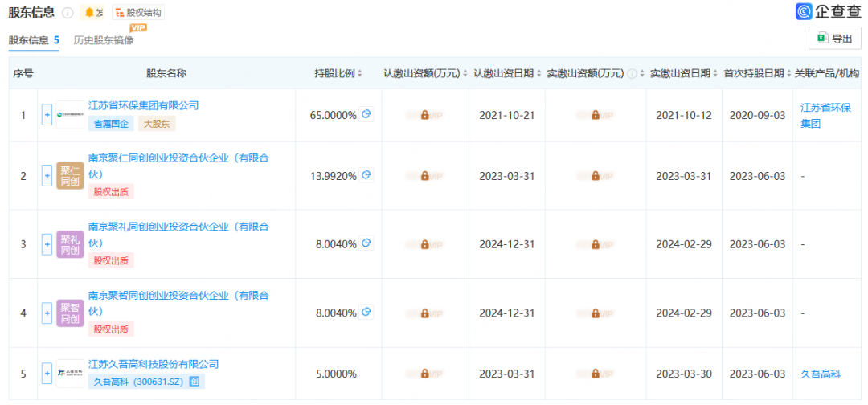Open 南京聚仁同创创业投资合伙企业 link

(178, 166)
